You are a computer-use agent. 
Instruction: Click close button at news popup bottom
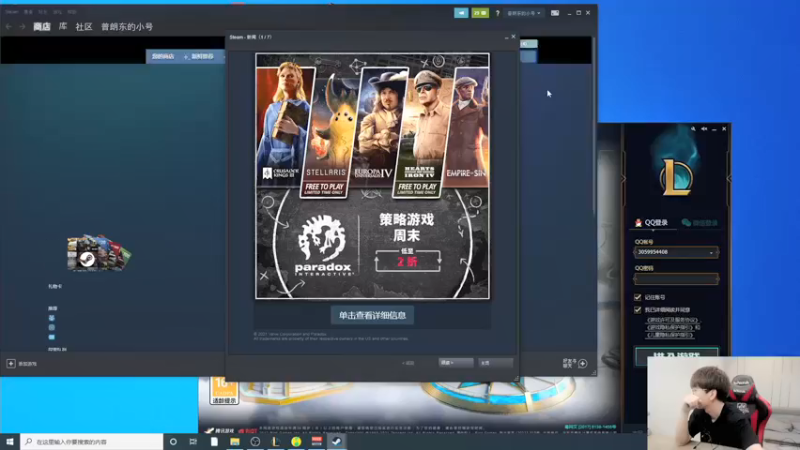[x=495, y=363]
